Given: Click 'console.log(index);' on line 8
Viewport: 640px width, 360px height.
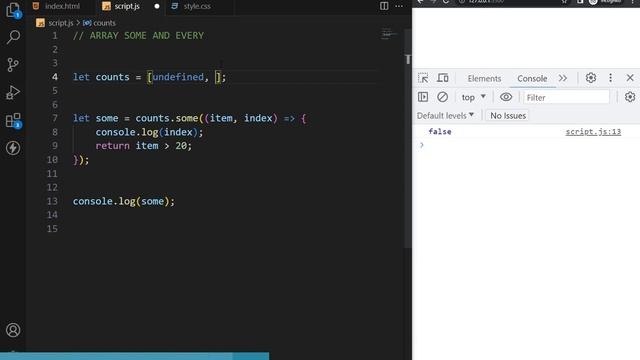Looking at the screenshot, I should (x=149, y=132).
